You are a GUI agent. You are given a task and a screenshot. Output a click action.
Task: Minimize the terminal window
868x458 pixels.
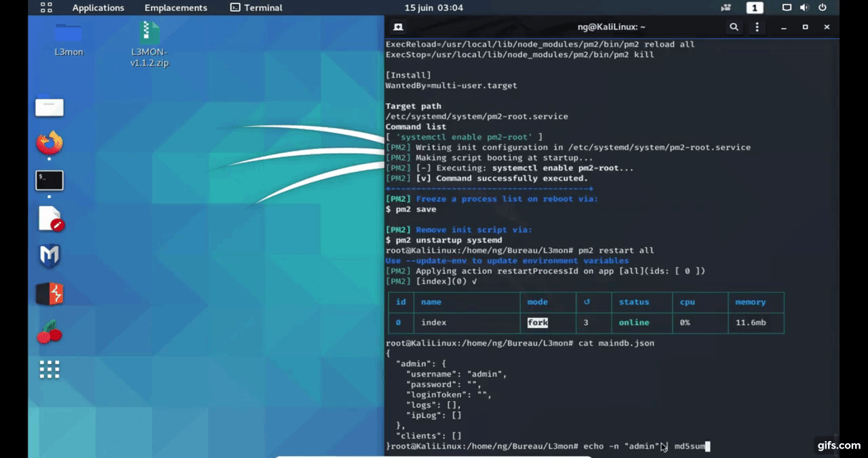[x=784, y=27]
